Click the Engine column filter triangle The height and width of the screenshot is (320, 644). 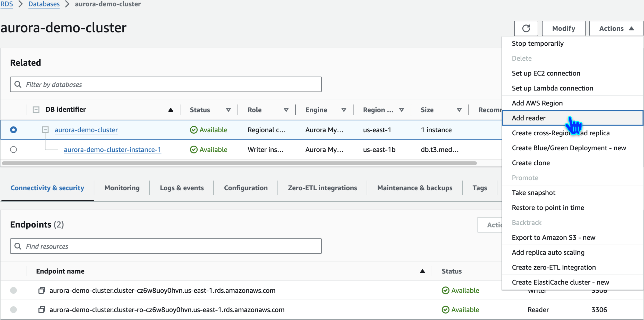click(x=344, y=110)
